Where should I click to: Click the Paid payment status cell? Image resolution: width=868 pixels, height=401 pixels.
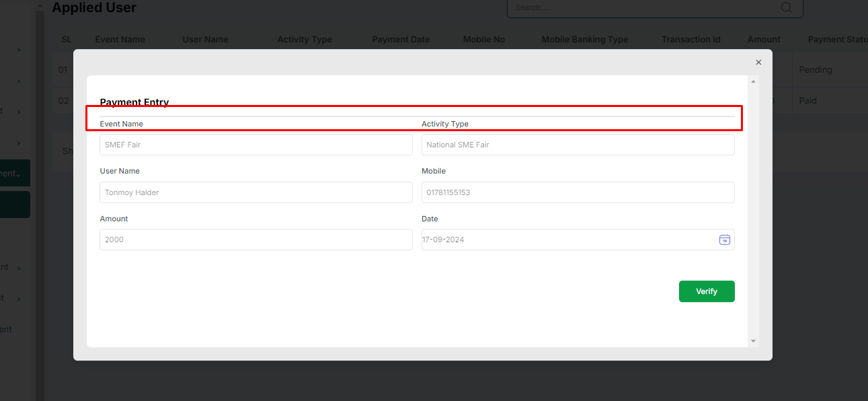tap(807, 101)
